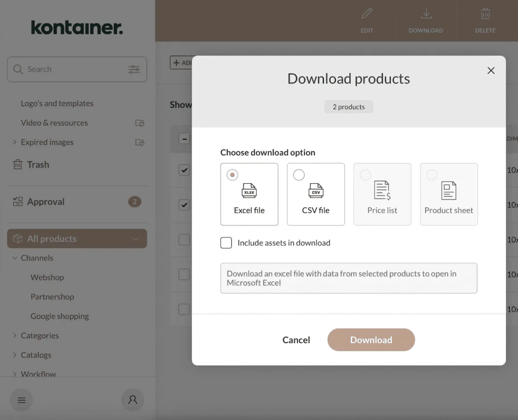Expand the Catalogs tree
The image size is (518, 420).
coord(15,354)
